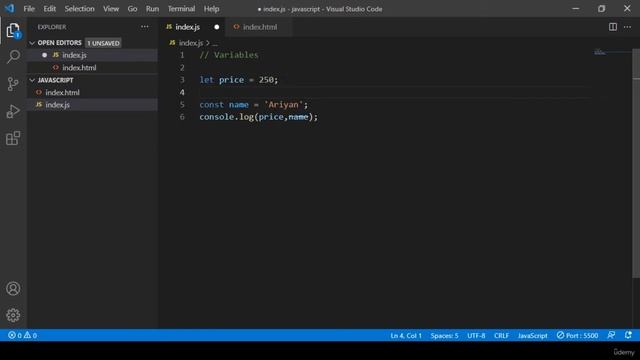Open notifications bell in status bar
This screenshot has width=640, height=360.
(x=628, y=335)
